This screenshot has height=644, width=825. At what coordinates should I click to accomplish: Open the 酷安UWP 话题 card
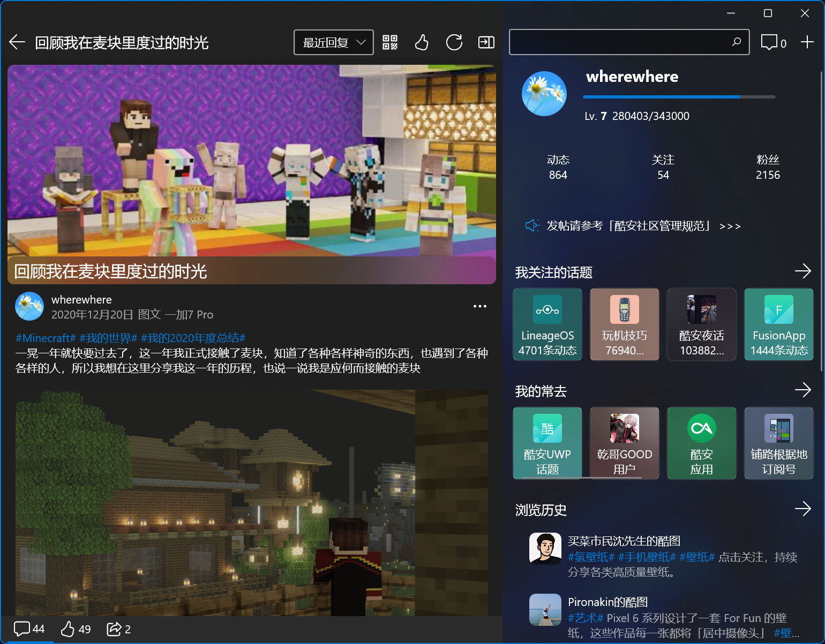pos(547,443)
